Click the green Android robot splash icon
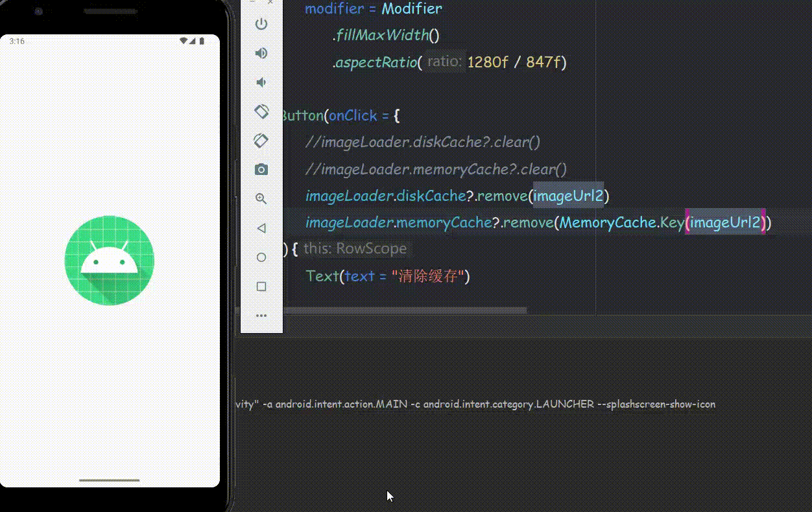 click(x=110, y=260)
